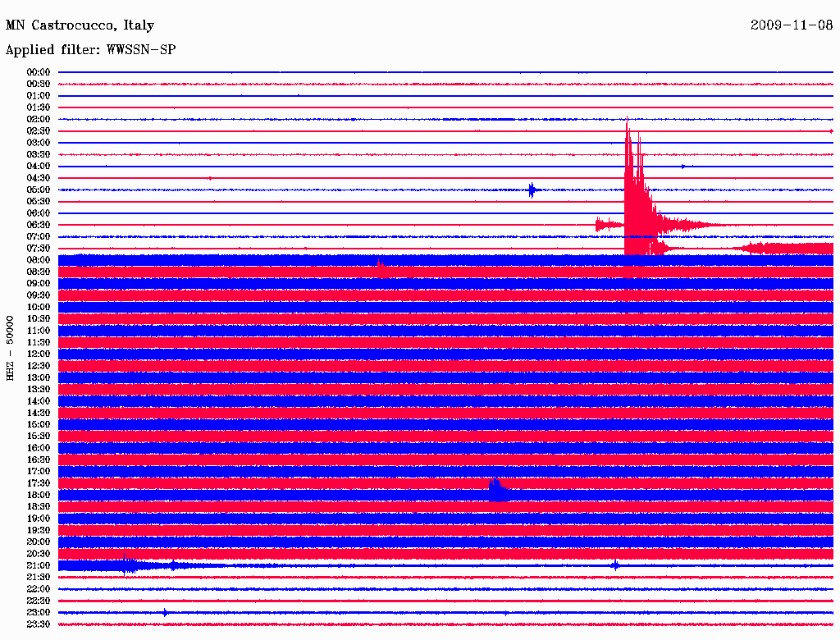
Task: Select the 12:00 time label
Action: click(39, 354)
